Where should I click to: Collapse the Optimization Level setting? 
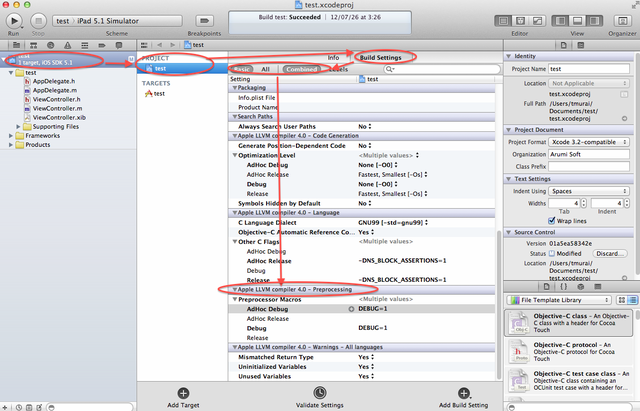(x=235, y=155)
